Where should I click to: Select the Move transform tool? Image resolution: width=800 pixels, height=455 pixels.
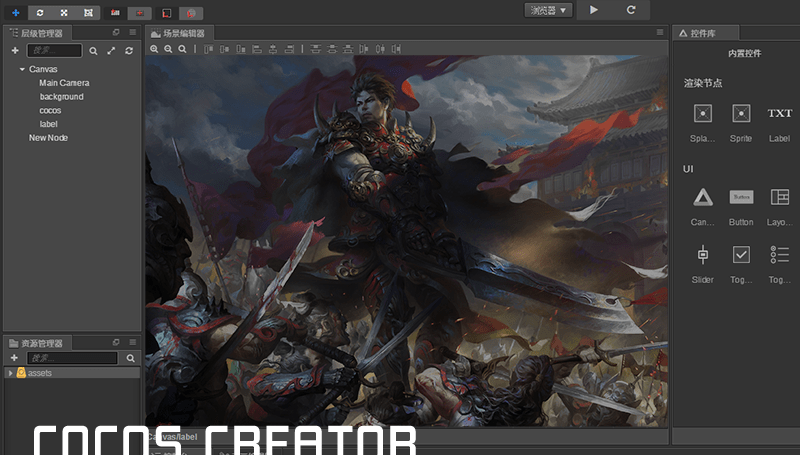pyautogui.click(x=15, y=12)
